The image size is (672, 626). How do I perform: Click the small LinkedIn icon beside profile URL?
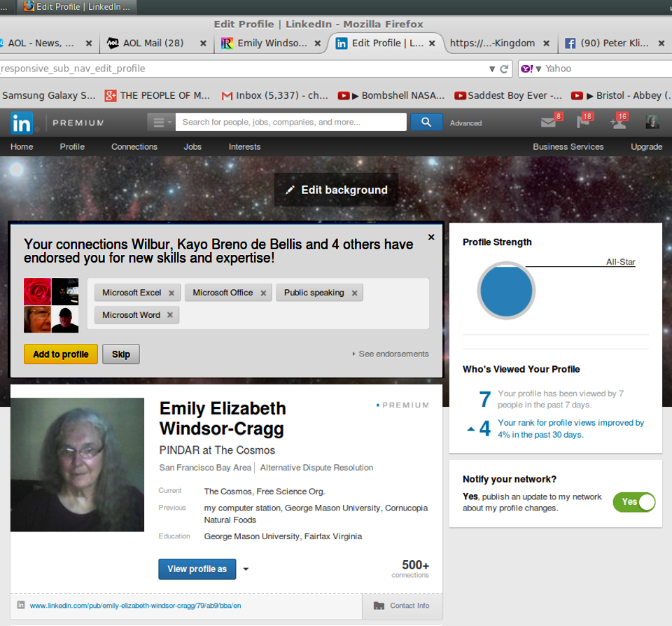(x=20, y=605)
